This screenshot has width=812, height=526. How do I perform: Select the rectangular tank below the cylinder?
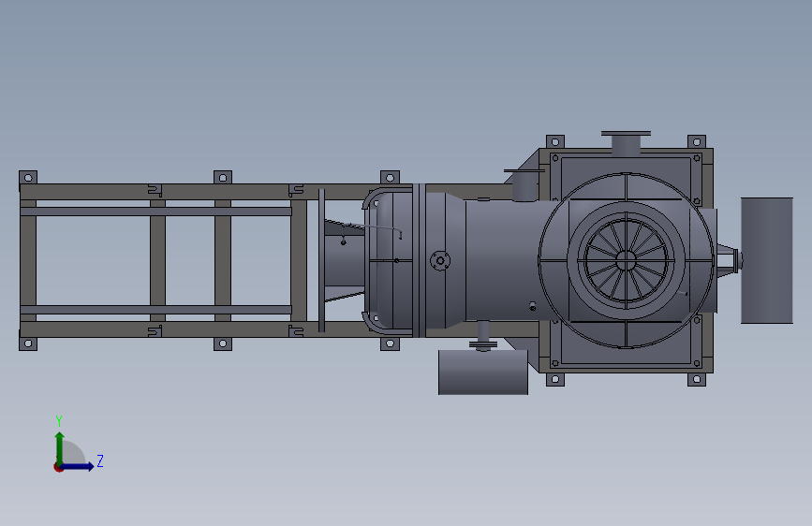tap(483, 373)
